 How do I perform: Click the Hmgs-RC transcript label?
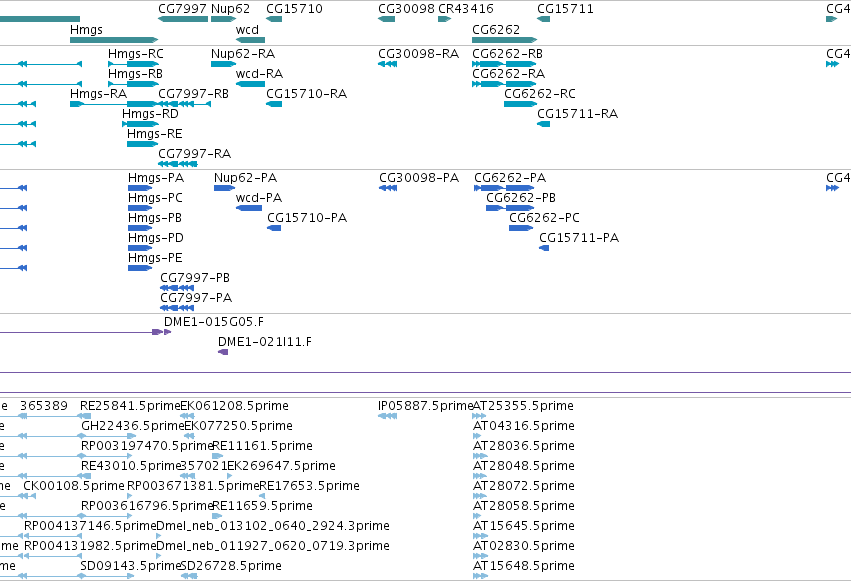coord(136,54)
